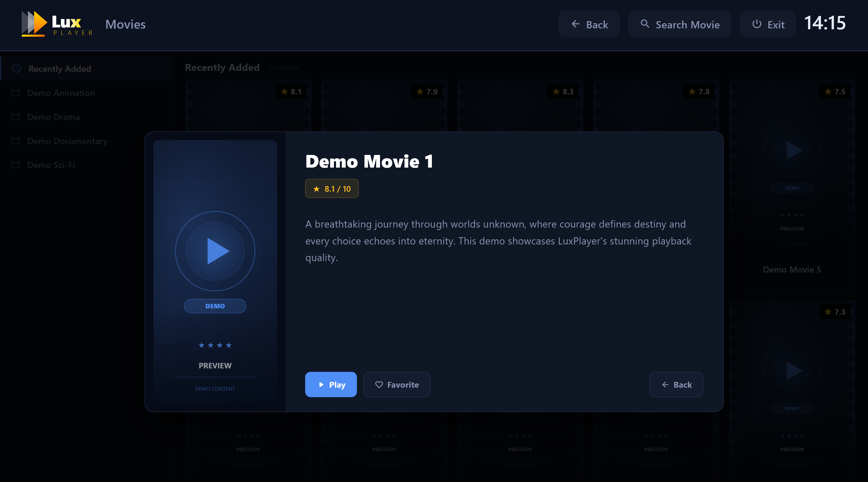Click the header Back button
Viewport: 868px width, 482px height.
pyautogui.click(x=589, y=24)
